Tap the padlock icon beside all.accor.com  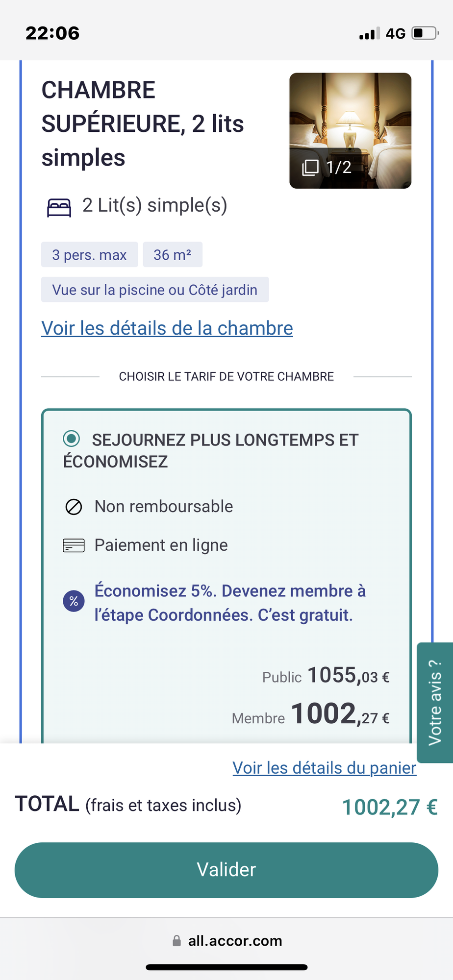click(x=176, y=941)
